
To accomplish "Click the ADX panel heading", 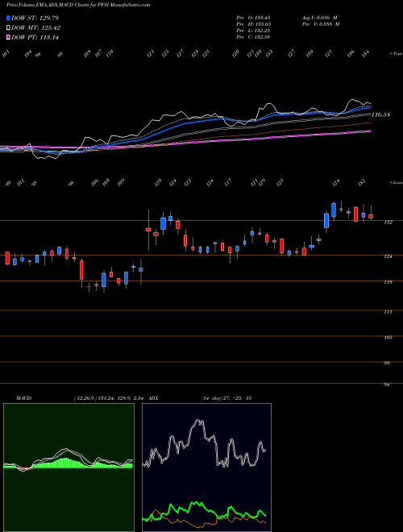I will [153, 398].
